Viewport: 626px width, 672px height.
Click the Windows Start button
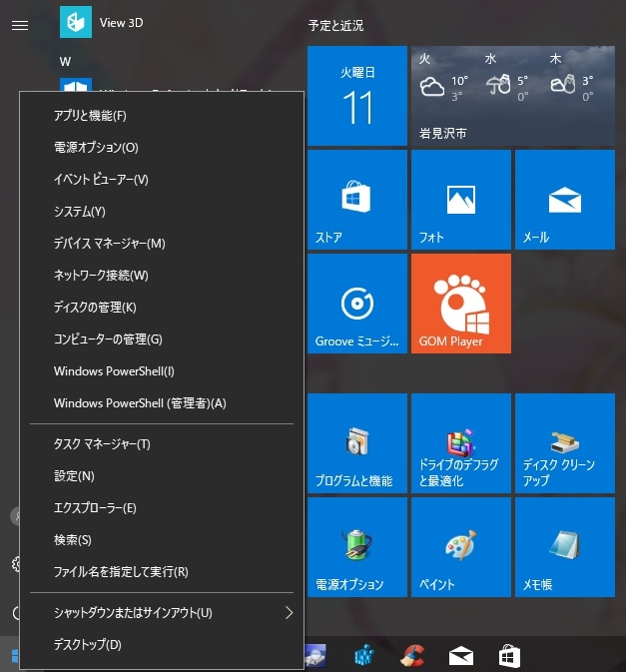13,656
